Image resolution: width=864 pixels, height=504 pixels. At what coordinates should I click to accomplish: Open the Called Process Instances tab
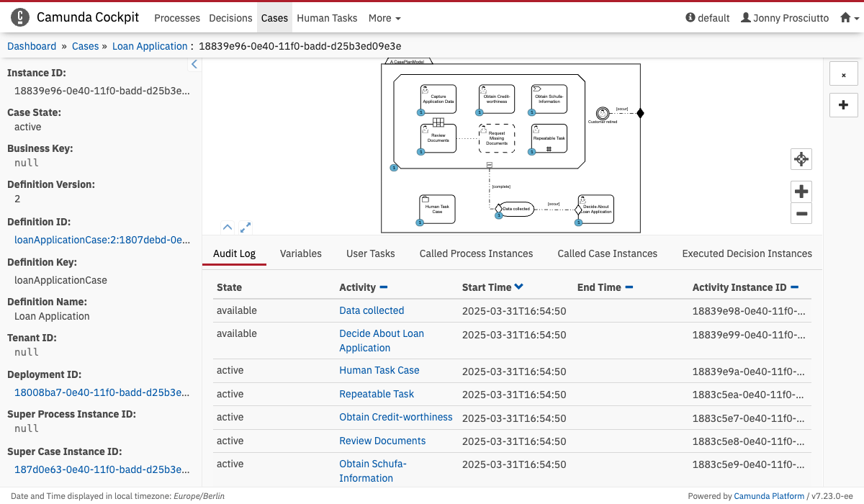pos(476,253)
